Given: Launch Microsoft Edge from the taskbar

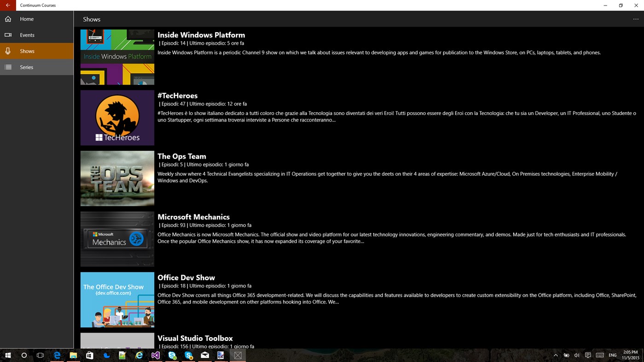Looking at the screenshot, I should 57,355.
